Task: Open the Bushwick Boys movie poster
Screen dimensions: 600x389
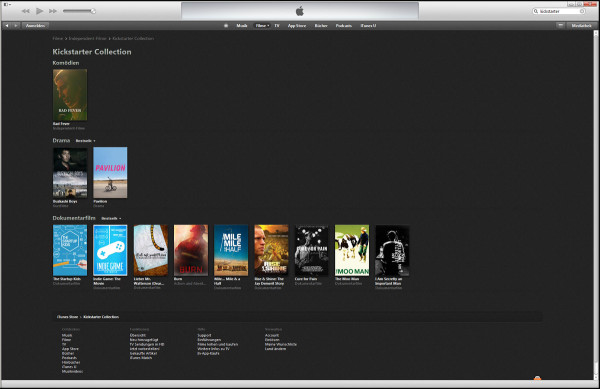Action: [70, 173]
